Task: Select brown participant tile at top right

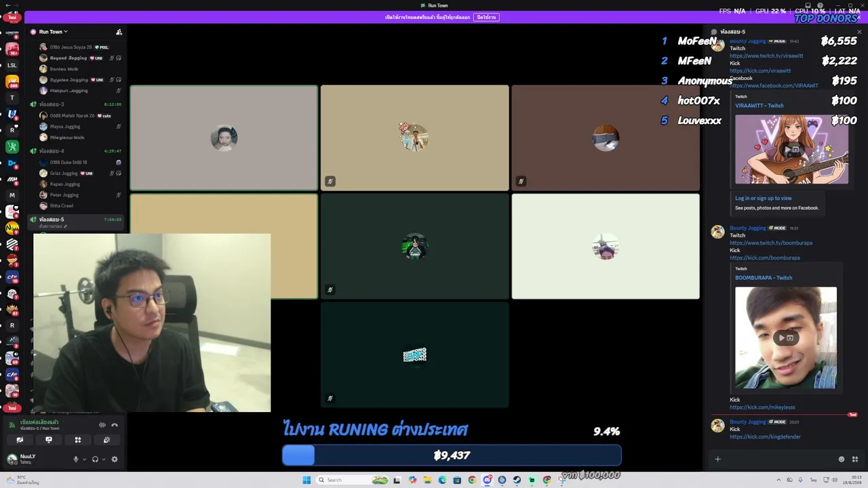Action: (x=606, y=138)
